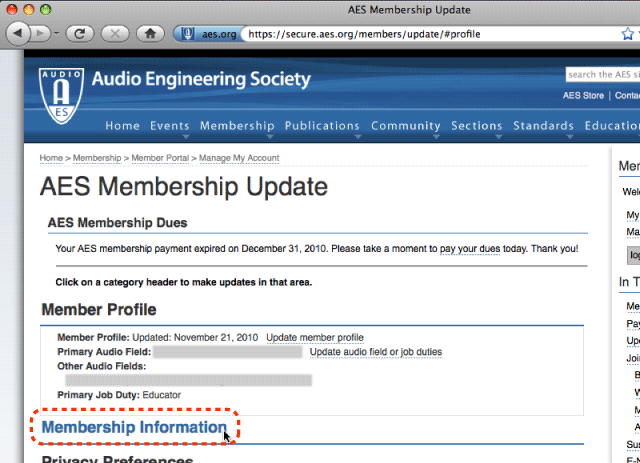Expand the arrow under Sections
The image size is (640, 463).
coord(499,137)
